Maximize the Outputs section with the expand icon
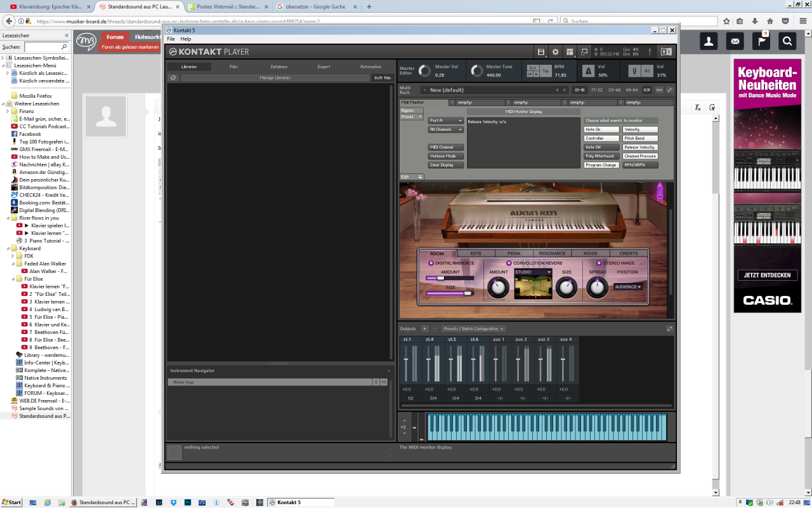812x508 pixels. pos(669,329)
